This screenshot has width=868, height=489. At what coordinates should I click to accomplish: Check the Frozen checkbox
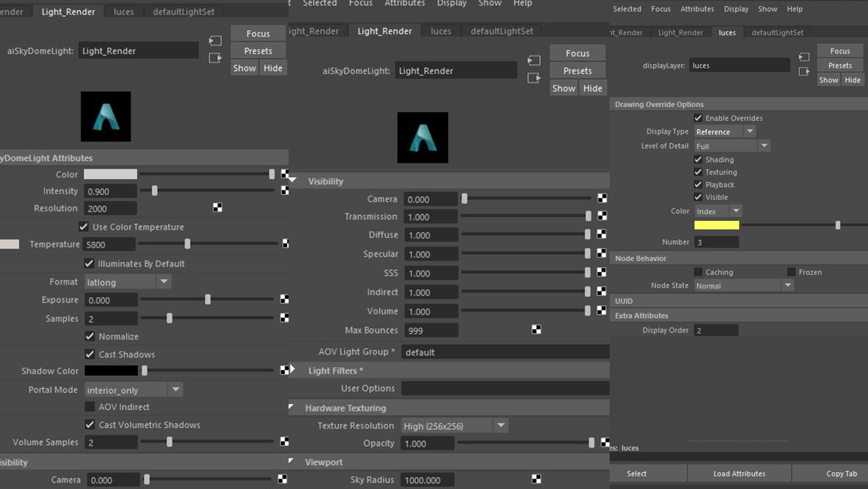[x=791, y=272]
